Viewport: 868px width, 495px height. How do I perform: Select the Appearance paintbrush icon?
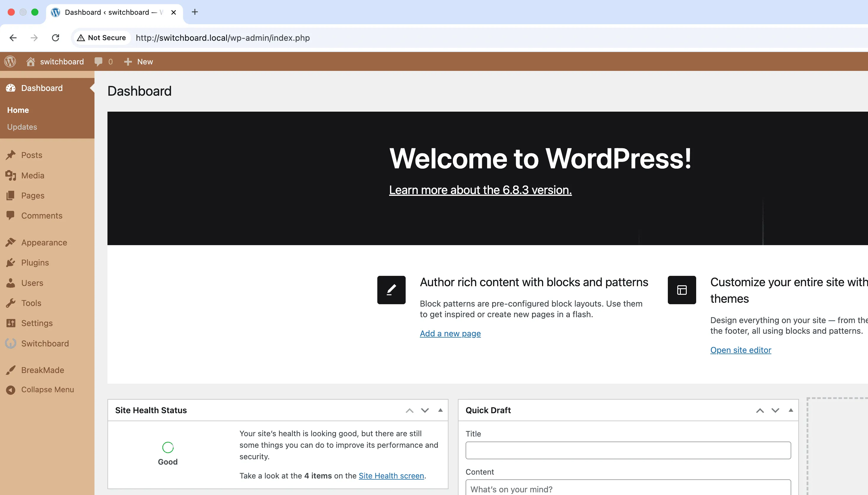click(11, 242)
